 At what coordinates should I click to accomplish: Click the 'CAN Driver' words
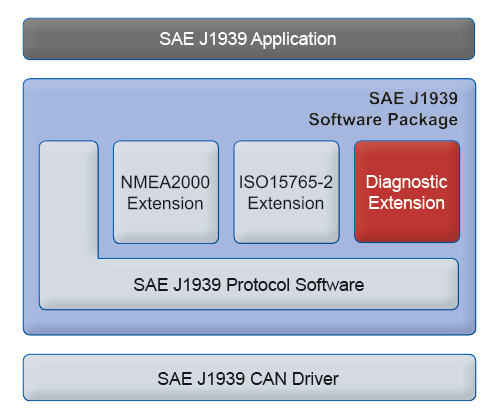(x=294, y=379)
